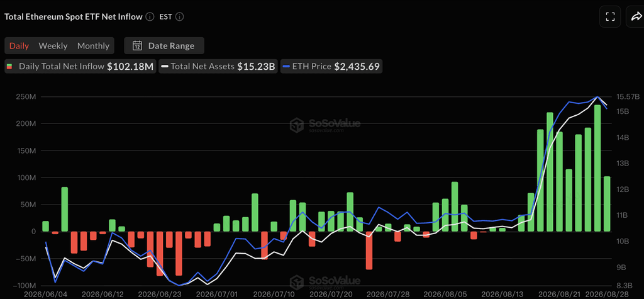This screenshot has width=644, height=299.
Task: Click left axis label 200M
Action: pos(26,124)
